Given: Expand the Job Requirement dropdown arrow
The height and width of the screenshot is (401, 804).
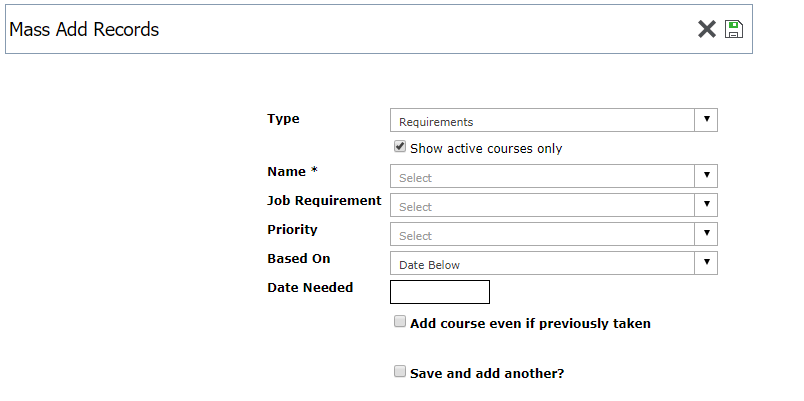Looking at the screenshot, I should 707,205.
